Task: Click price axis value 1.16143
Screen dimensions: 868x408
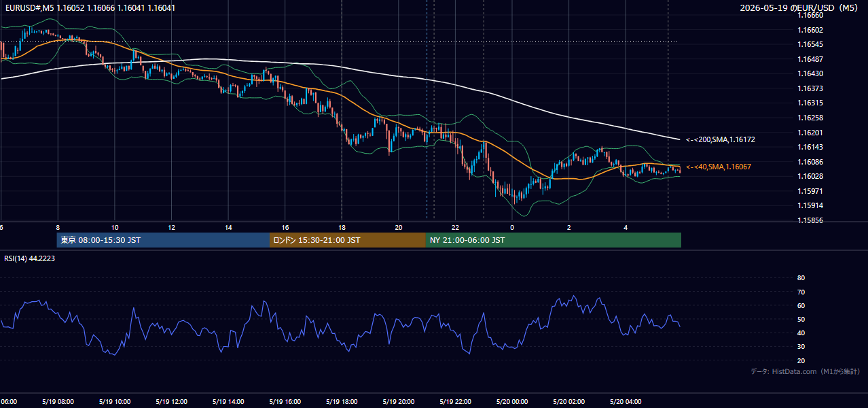Action: click(810, 147)
